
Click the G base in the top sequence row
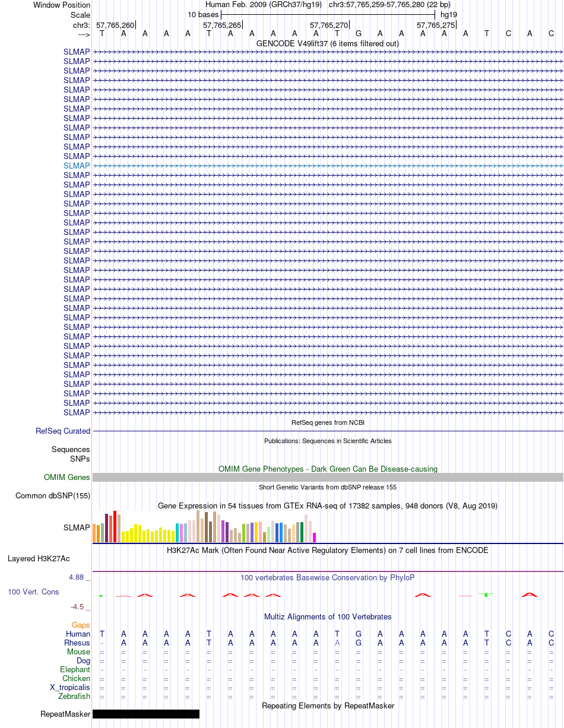click(x=359, y=34)
